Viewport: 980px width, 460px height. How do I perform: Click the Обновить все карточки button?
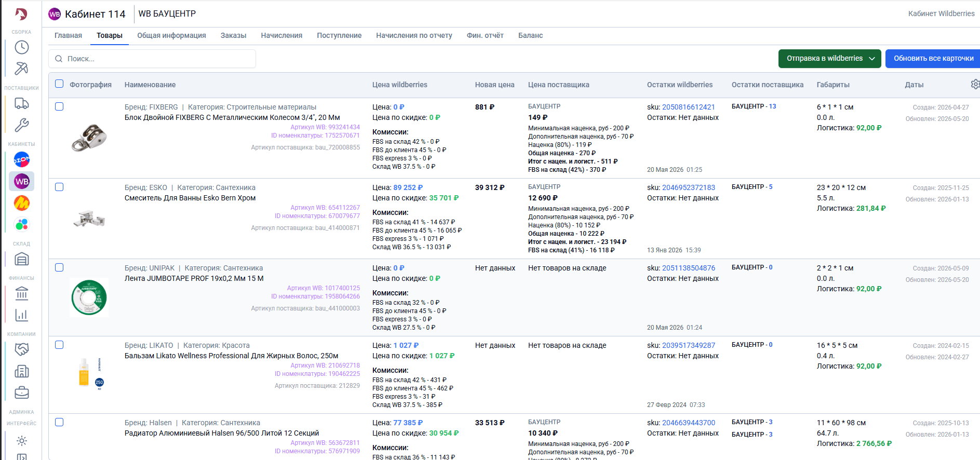(933, 59)
